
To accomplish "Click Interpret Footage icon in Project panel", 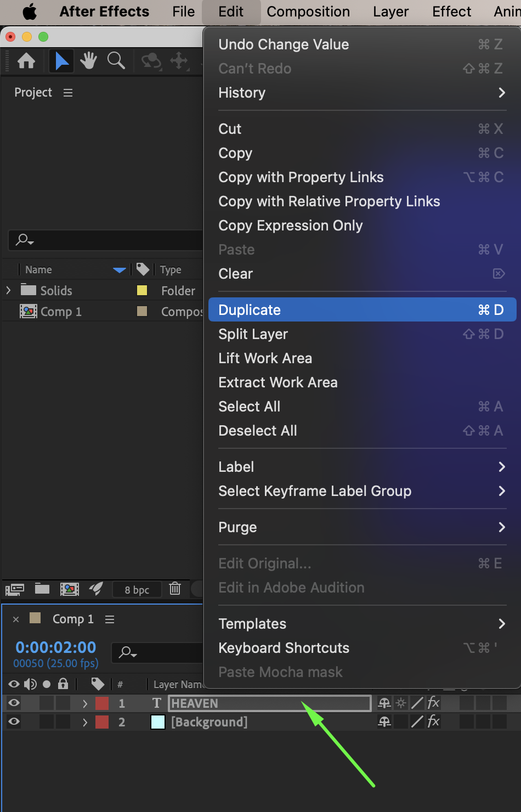I will (15, 589).
